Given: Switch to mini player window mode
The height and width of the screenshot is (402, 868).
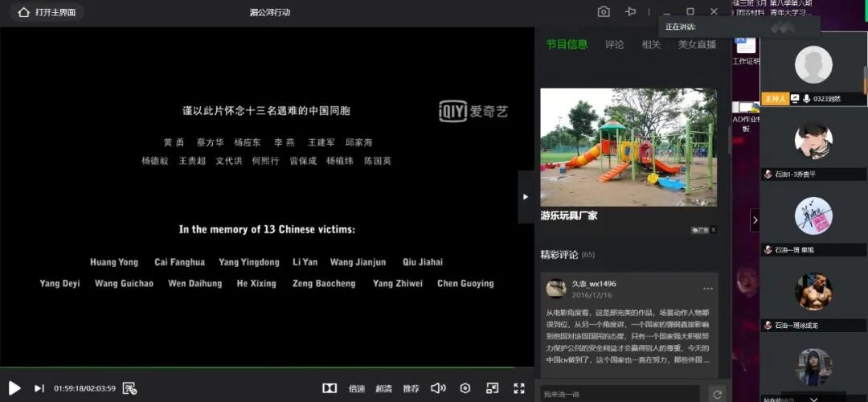Looking at the screenshot, I should pos(492,388).
